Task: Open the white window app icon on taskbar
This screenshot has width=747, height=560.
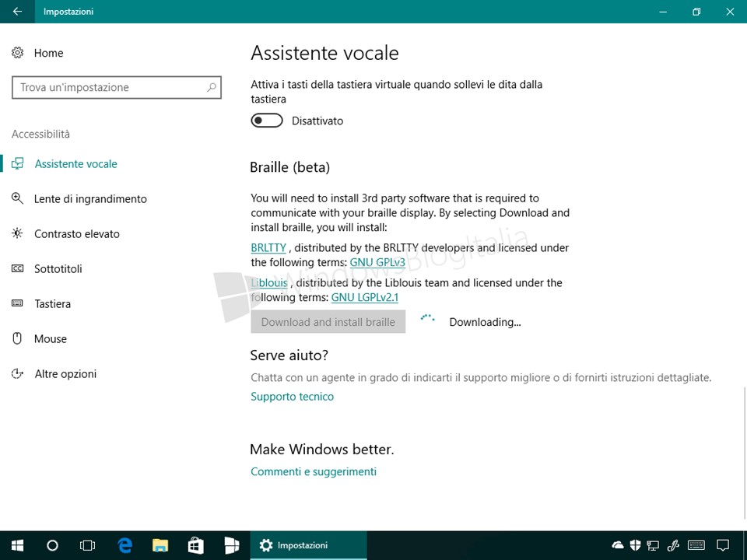Action: 232,545
